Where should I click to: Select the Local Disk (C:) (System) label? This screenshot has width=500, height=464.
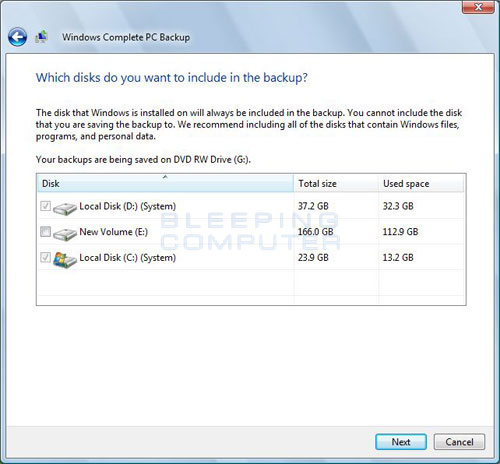click(x=127, y=257)
